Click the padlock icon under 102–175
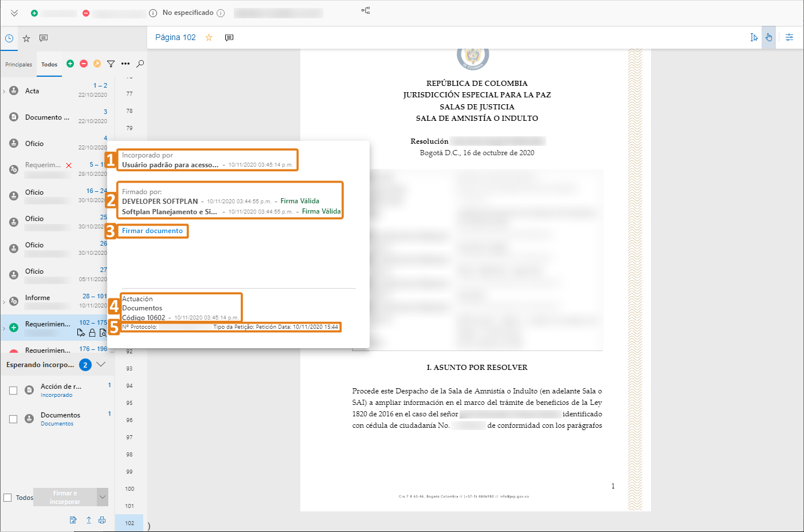The image size is (804, 532). (92, 333)
